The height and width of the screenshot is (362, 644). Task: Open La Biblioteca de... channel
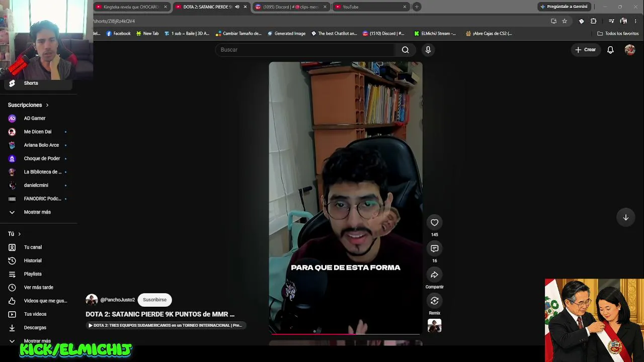(x=39, y=172)
